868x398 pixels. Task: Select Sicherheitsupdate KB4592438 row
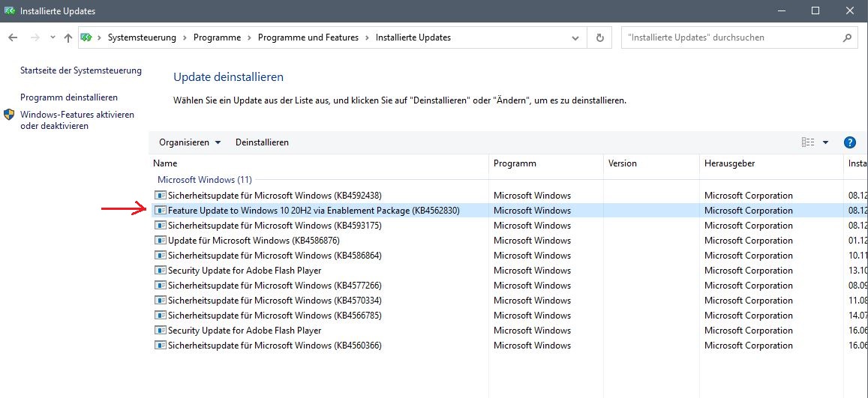[509, 195]
